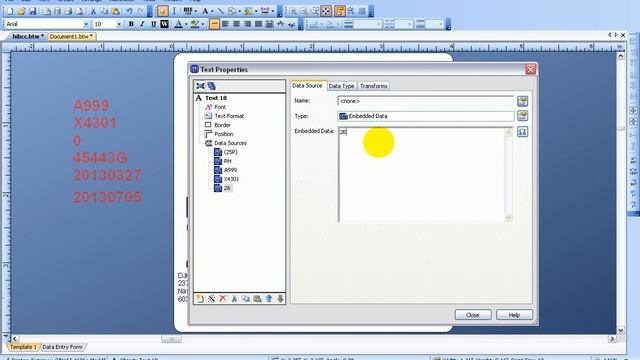640x360 pixels.
Task: Toggle the highlighted text alignment button
Action: pos(214,24)
